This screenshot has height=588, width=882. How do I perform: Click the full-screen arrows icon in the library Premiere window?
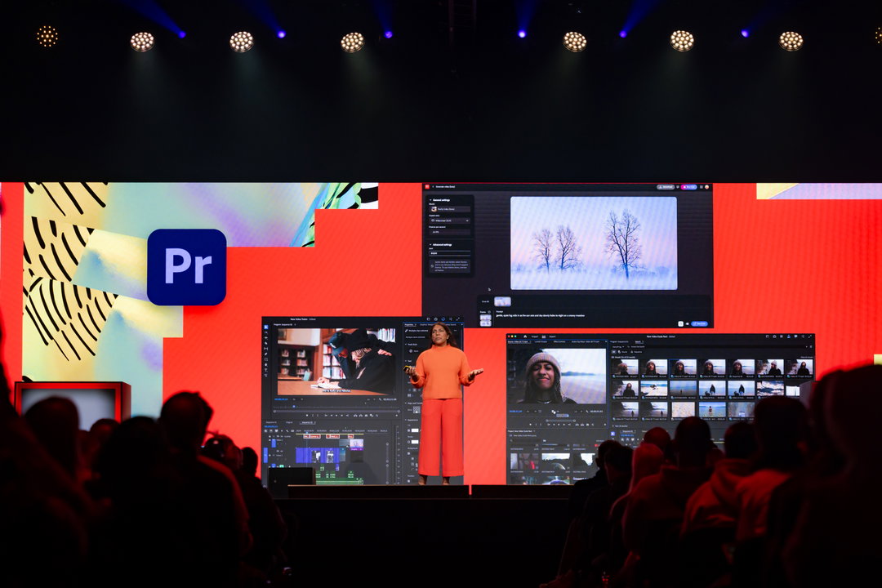click(458, 319)
